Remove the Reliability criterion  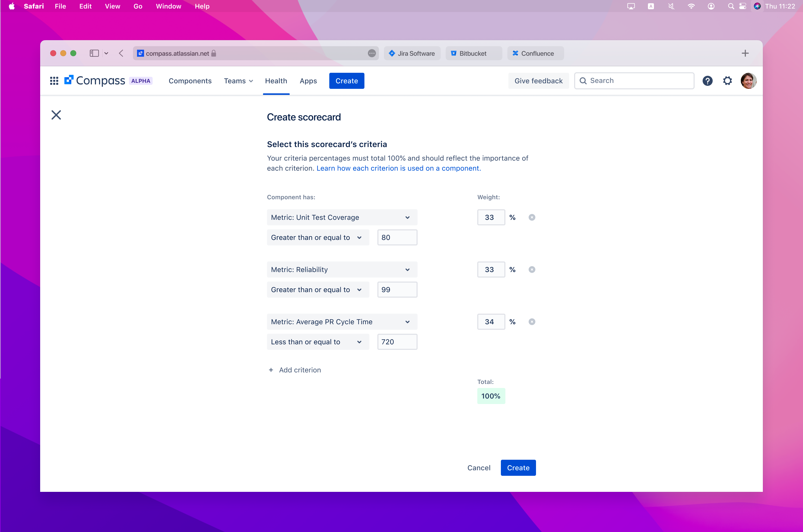[x=531, y=270]
